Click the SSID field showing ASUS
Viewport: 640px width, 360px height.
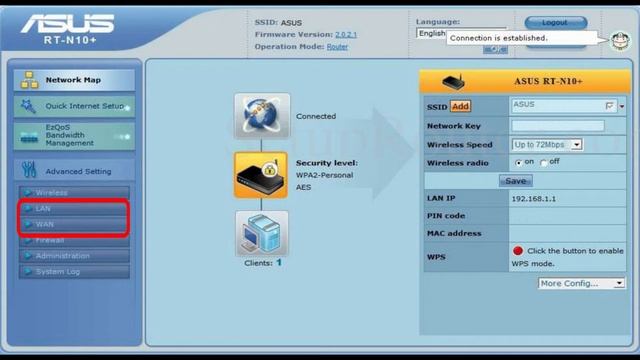564,106
